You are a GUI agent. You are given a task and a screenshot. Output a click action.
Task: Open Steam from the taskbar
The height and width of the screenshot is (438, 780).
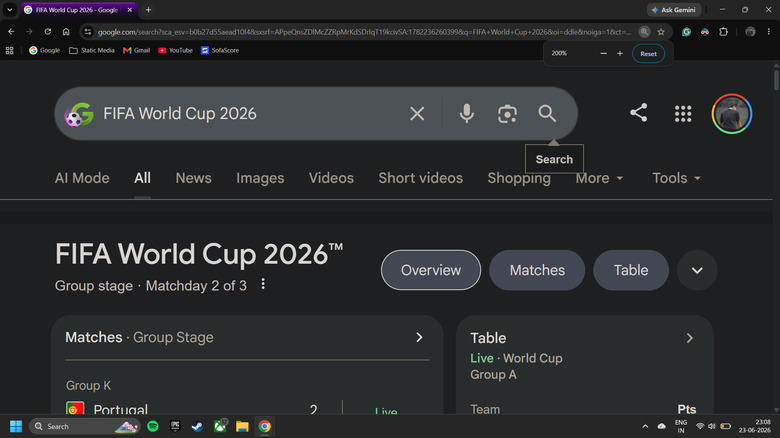[x=197, y=426]
